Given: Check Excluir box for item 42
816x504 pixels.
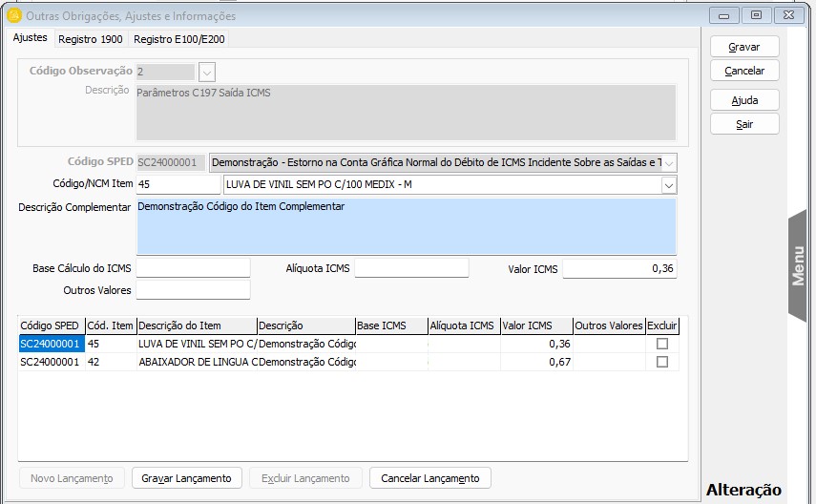Looking at the screenshot, I should click(x=662, y=362).
